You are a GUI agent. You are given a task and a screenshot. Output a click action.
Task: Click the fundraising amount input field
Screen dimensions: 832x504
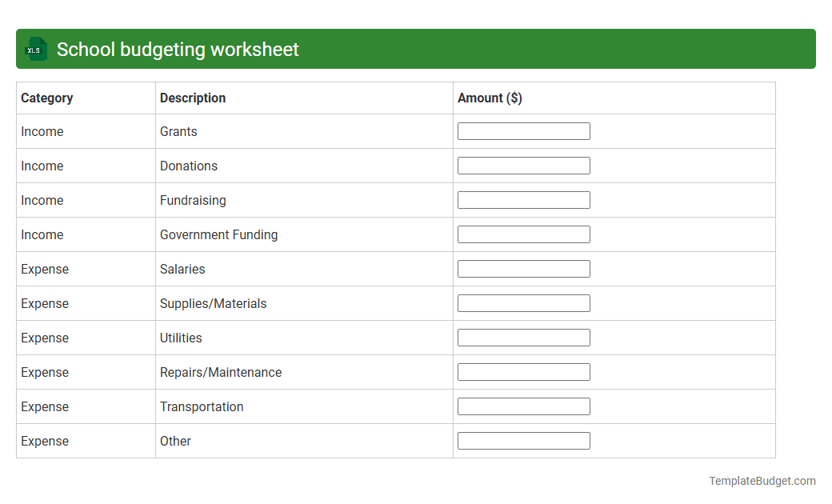click(x=523, y=199)
